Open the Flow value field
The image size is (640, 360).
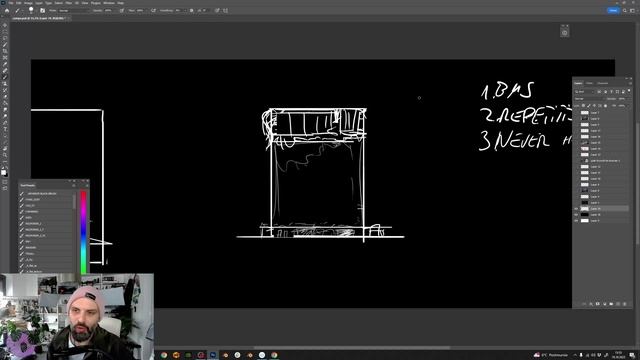click(140, 11)
